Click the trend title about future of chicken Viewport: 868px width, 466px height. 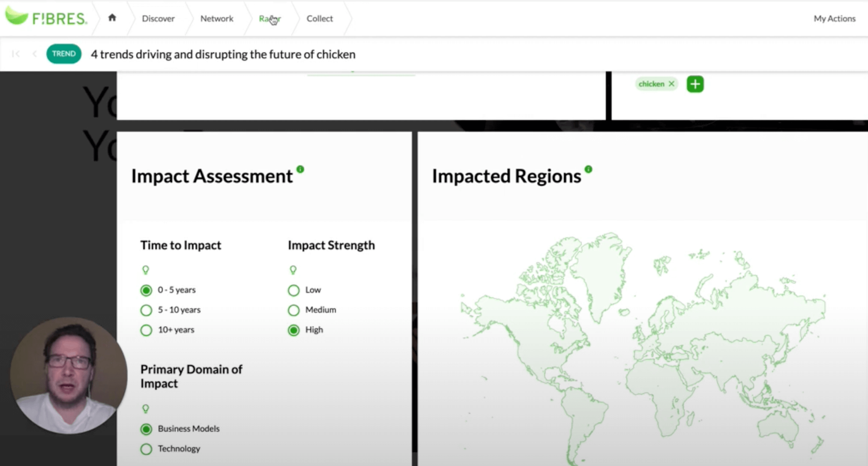223,54
